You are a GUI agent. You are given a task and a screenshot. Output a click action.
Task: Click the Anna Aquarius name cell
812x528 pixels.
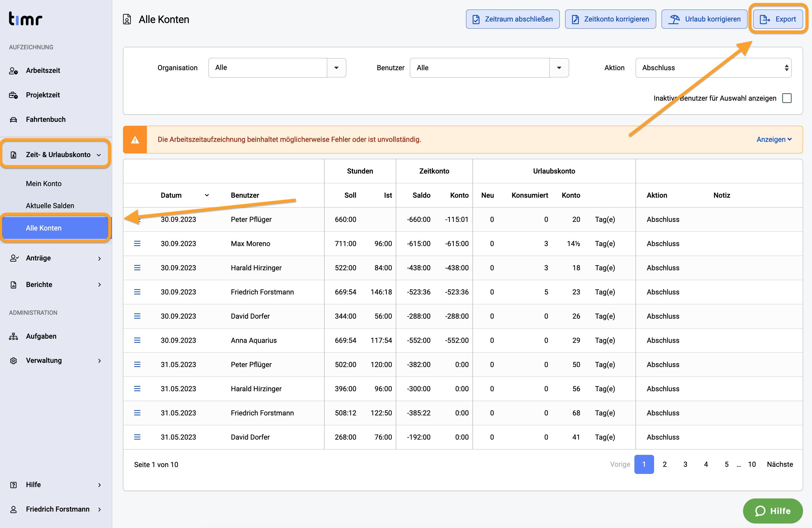[x=253, y=340]
